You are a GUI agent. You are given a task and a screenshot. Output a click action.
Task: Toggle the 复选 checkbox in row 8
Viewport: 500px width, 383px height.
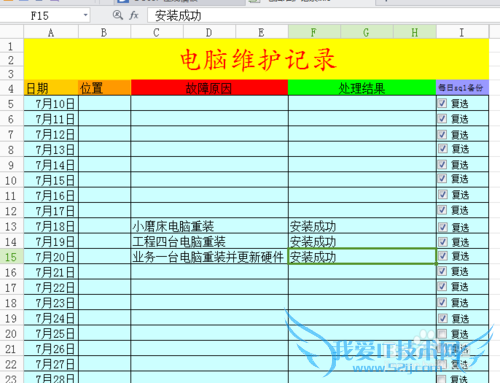[x=442, y=149]
